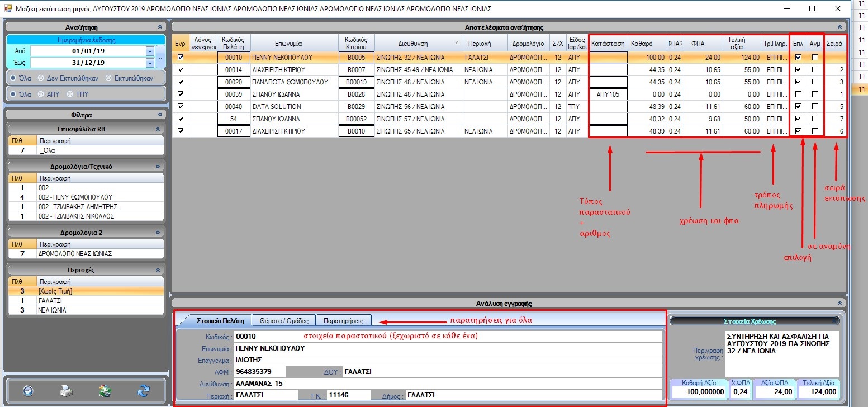Open the Έως date dropdown

[149, 63]
